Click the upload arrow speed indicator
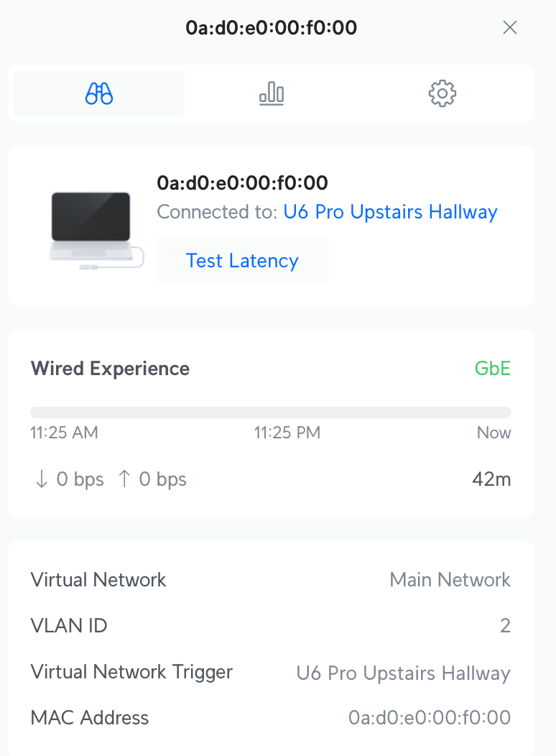The width and height of the screenshot is (556, 756). coord(152,479)
